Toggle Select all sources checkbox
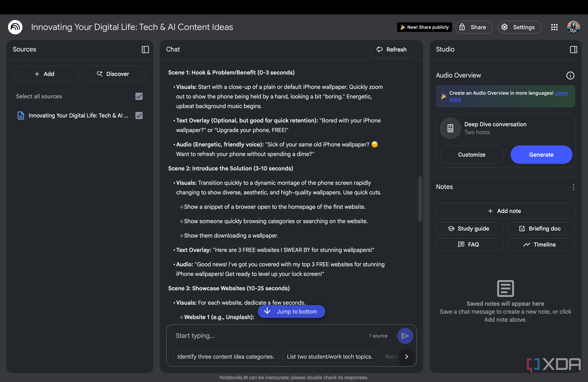This screenshot has height=382, width=588. tap(139, 96)
